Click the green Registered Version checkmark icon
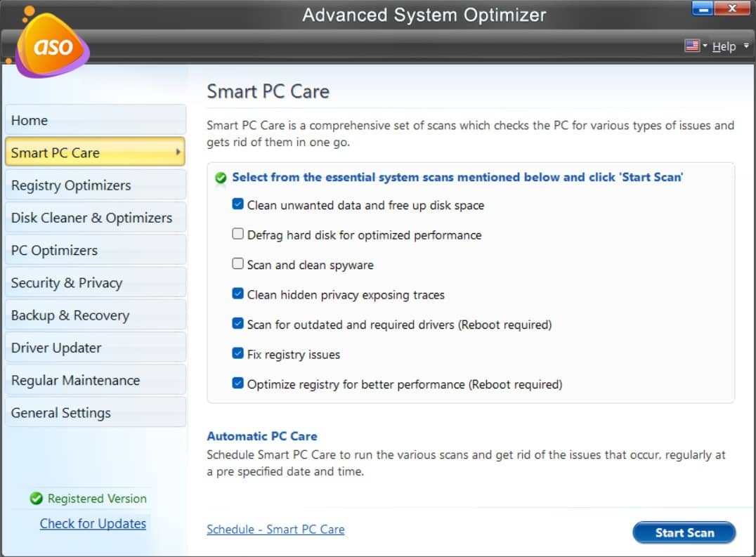 37,499
